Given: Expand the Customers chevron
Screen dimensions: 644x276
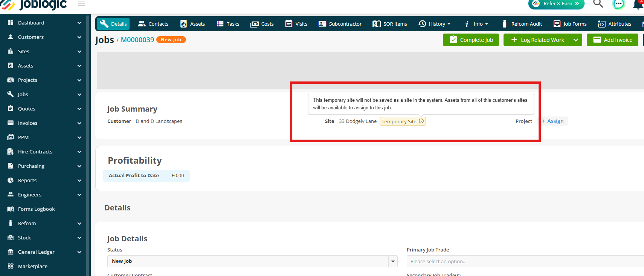Looking at the screenshot, I should 79,37.
